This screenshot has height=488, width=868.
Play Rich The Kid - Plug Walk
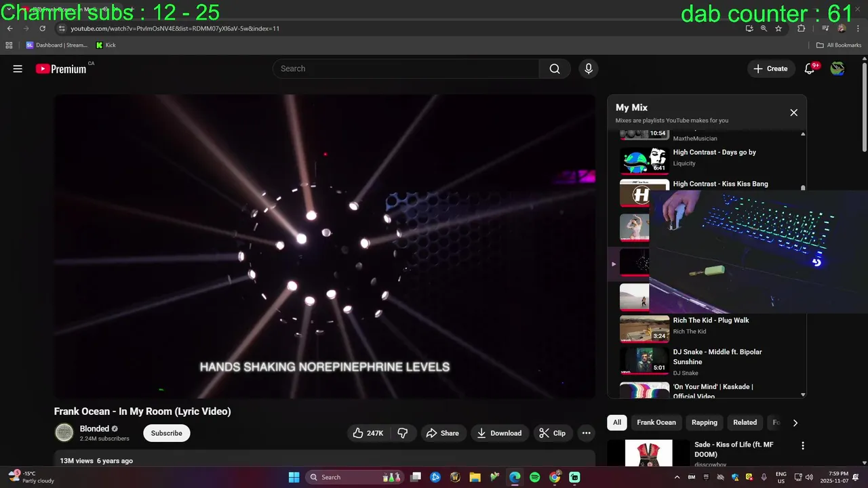pyautogui.click(x=711, y=321)
